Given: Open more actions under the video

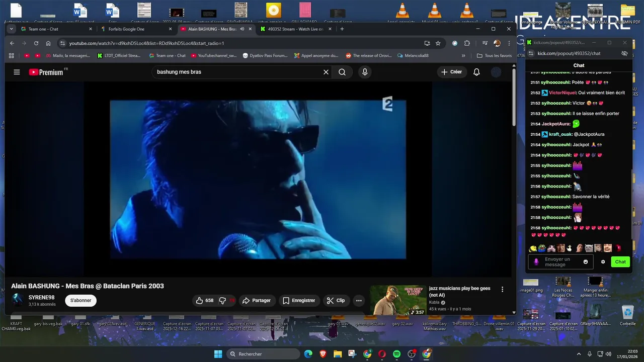Looking at the screenshot, I should 359,300.
